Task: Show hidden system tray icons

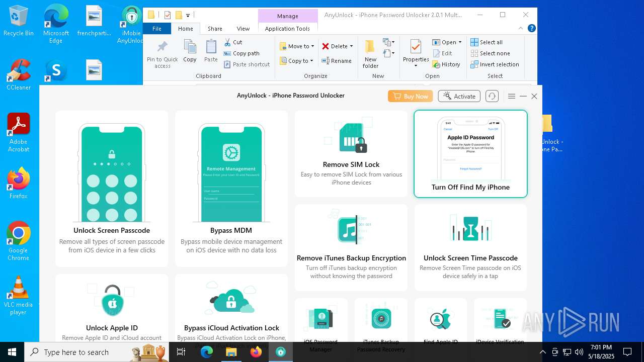Action: pyautogui.click(x=542, y=352)
